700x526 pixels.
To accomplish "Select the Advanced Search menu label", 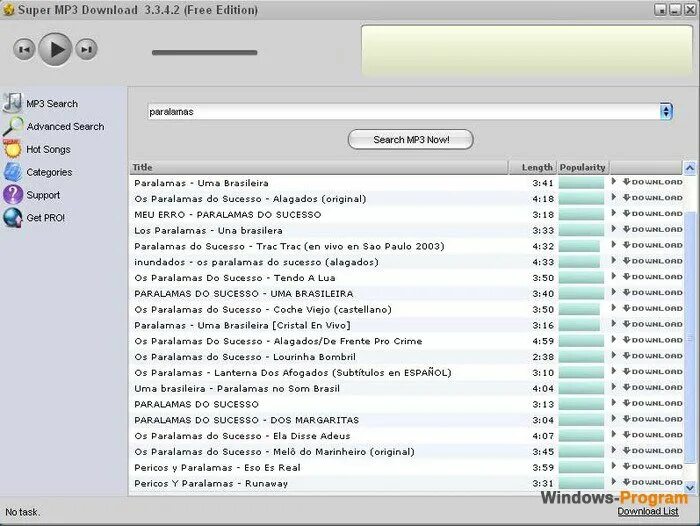I will [x=65, y=126].
